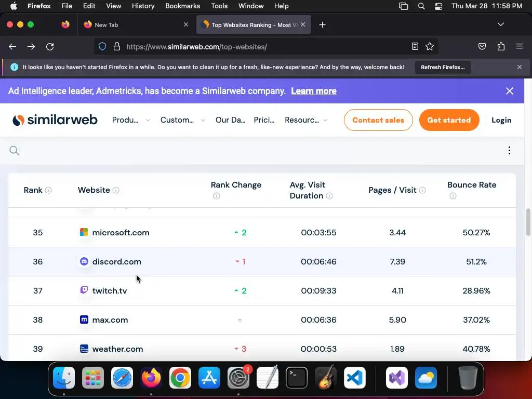
Task: Open Visual Studio Code from the Dock
Action: (x=354, y=378)
